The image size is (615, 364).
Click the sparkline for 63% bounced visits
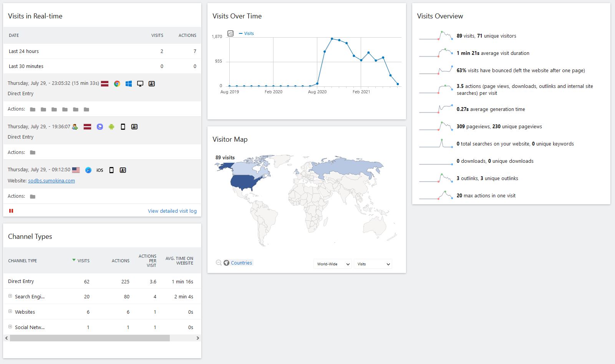click(x=436, y=70)
